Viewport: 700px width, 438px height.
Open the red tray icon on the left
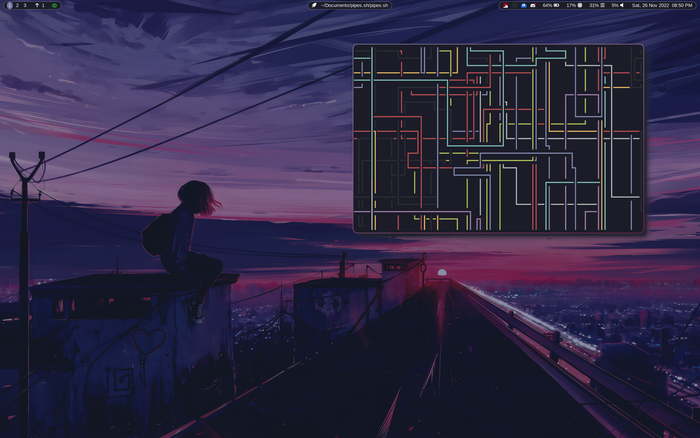pos(506,5)
